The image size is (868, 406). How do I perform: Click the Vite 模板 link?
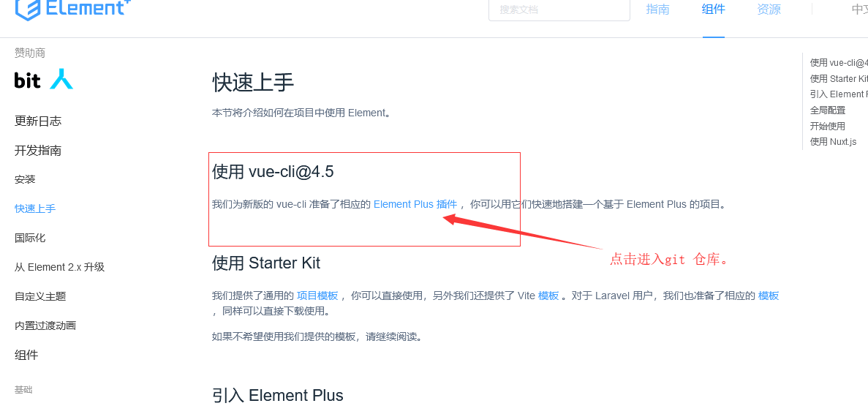tap(548, 296)
